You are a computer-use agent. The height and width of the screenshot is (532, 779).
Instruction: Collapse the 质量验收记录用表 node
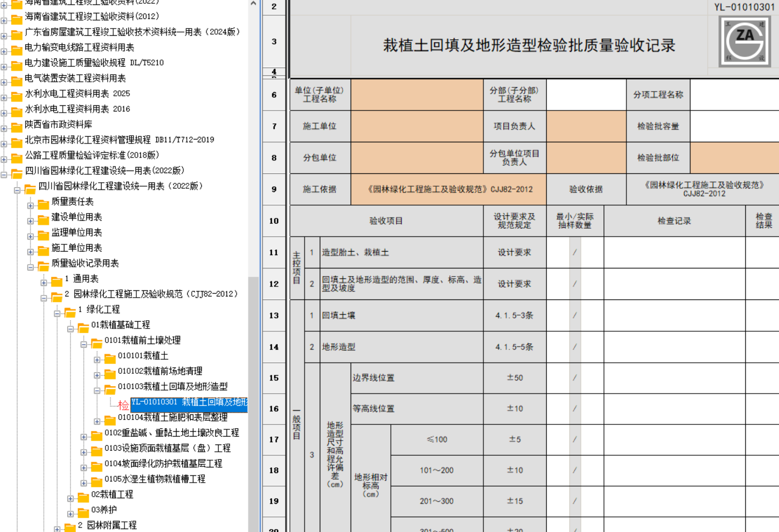coord(30,267)
